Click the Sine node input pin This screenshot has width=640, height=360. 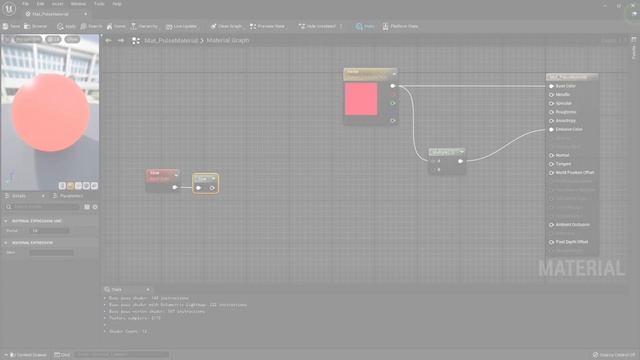pos(198,188)
